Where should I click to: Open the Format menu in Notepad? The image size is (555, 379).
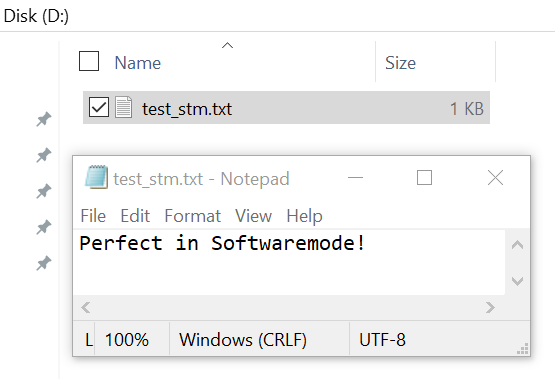[x=193, y=216]
